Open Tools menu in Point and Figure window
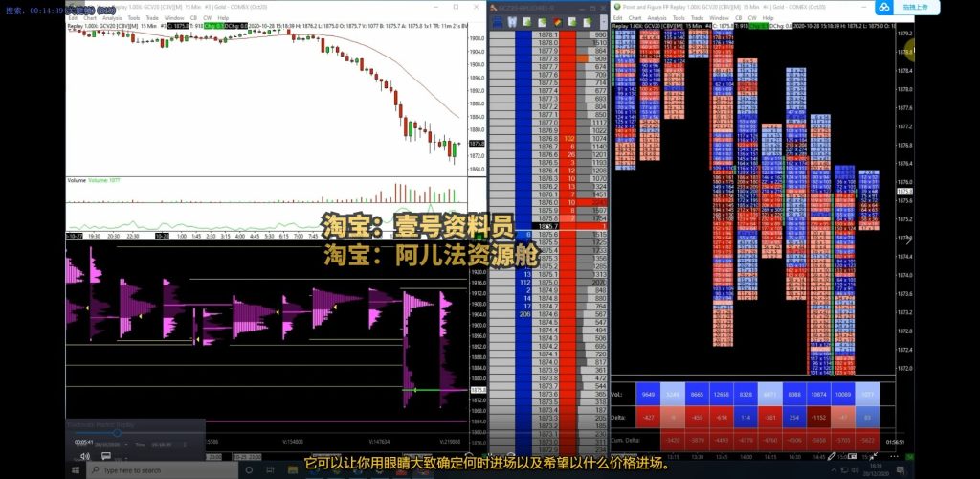Viewport: 980px width, 479px height. (x=679, y=18)
